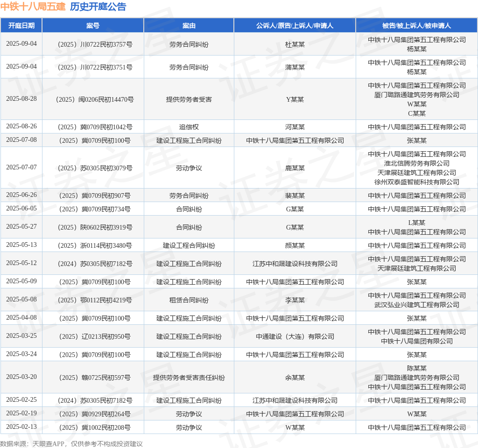The width and height of the screenshot is (478, 448).
Task: Click the date 2025-08-26
Action: pos(21,126)
